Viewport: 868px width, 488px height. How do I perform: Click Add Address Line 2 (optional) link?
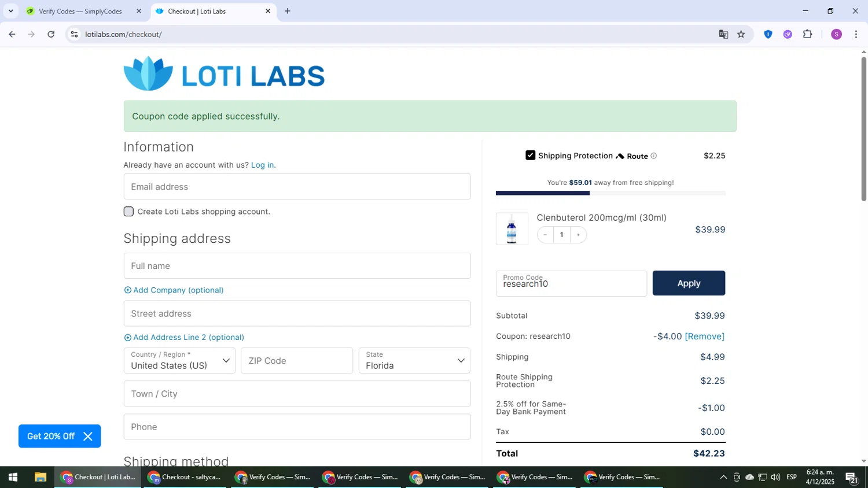(189, 338)
